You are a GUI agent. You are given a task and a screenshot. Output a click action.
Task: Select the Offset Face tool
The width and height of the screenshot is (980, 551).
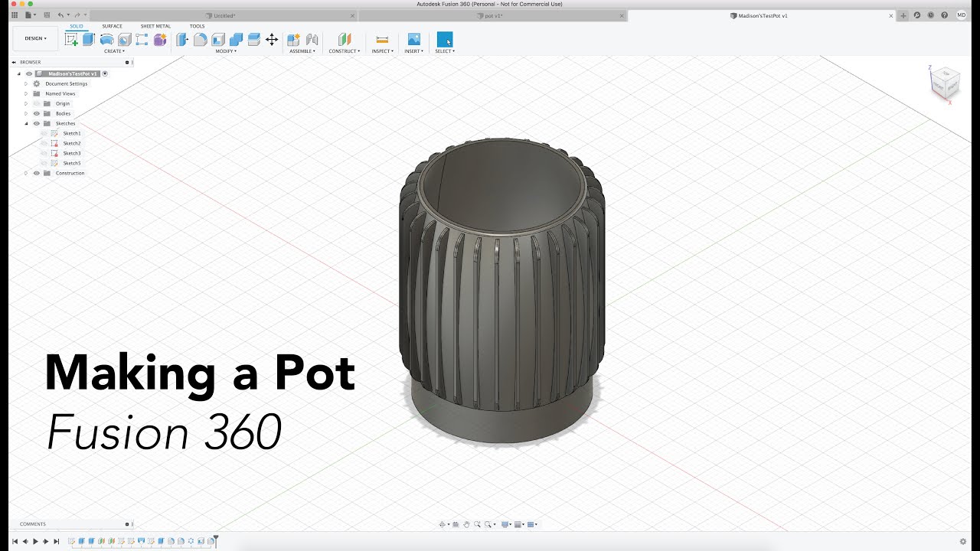pyautogui.click(x=253, y=40)
